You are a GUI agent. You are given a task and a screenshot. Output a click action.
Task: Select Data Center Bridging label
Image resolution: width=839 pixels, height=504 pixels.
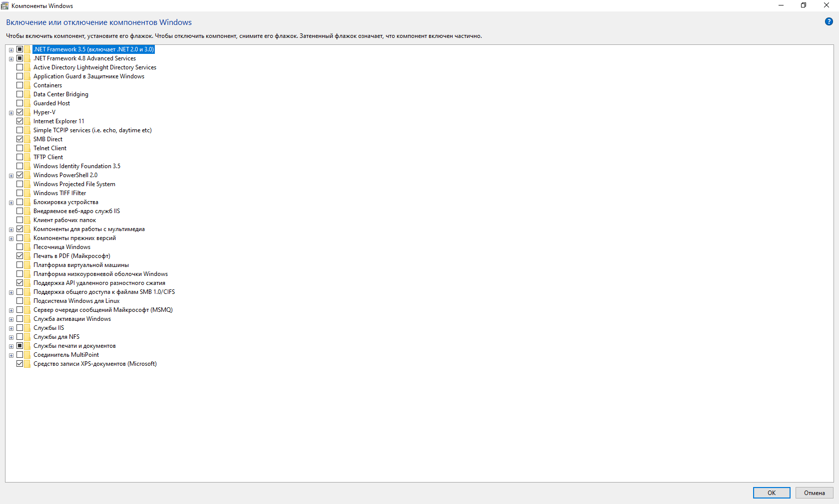point(61,94)
